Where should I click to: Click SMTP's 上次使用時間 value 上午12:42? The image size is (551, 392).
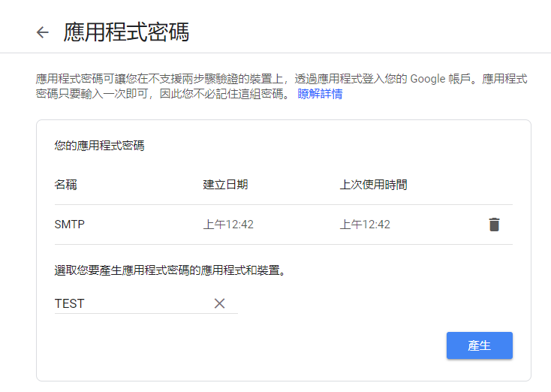click(x=365, y=225)
